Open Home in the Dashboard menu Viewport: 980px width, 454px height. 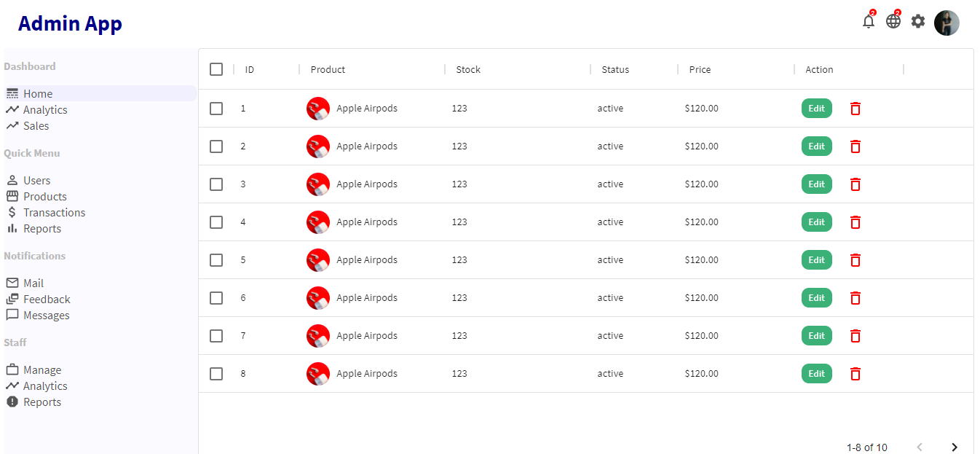[x=100, y=94]
